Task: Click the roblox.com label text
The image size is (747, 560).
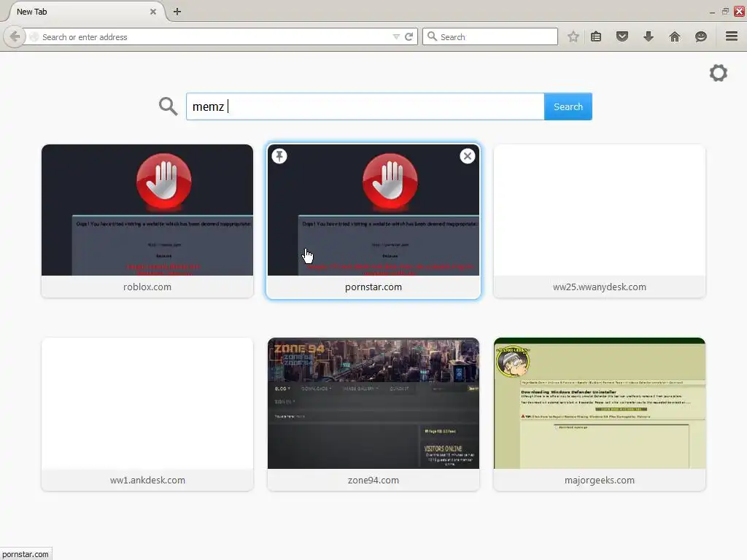Action: [x=147, y=287]
